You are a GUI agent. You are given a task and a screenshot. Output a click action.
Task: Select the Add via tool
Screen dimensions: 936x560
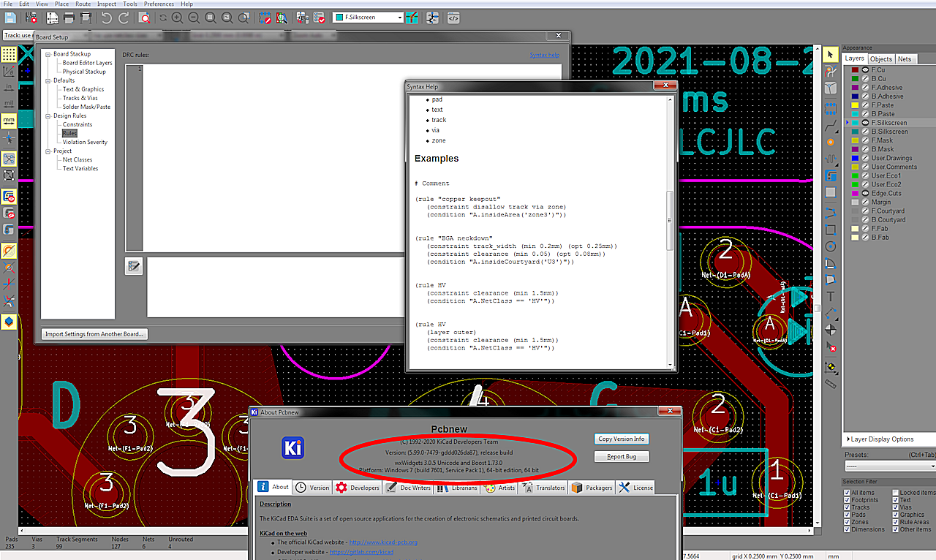click(x=831, y=143)
